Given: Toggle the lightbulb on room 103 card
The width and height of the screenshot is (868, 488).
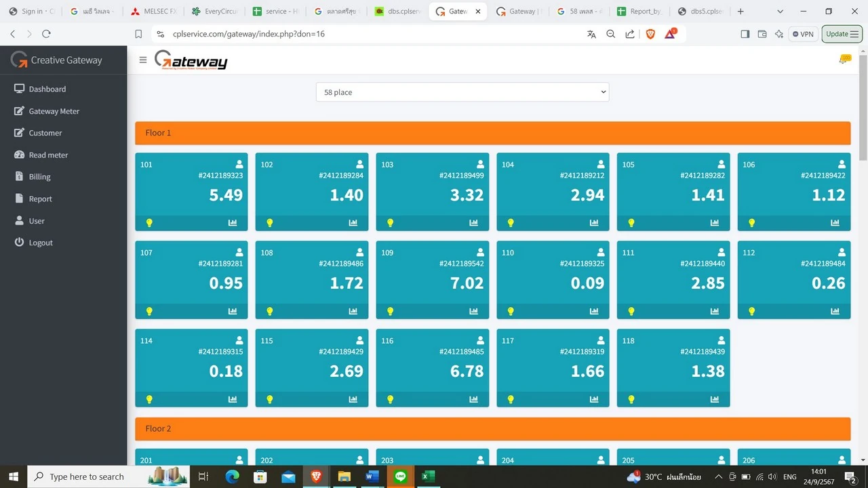Looking at the screenshot, I should (x=390, y=223).
